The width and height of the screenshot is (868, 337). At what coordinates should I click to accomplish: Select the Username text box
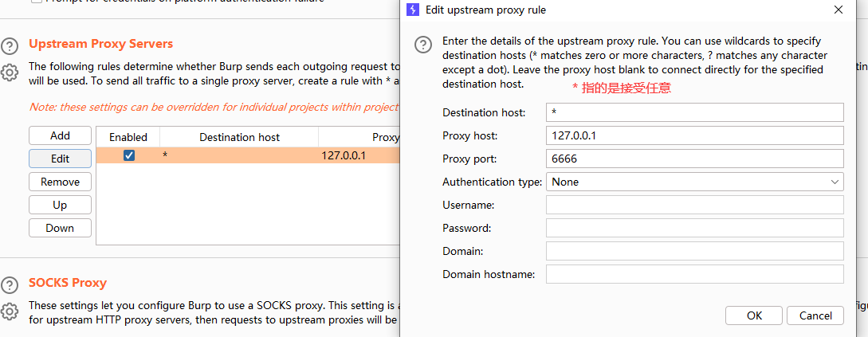tap(694, 205)
